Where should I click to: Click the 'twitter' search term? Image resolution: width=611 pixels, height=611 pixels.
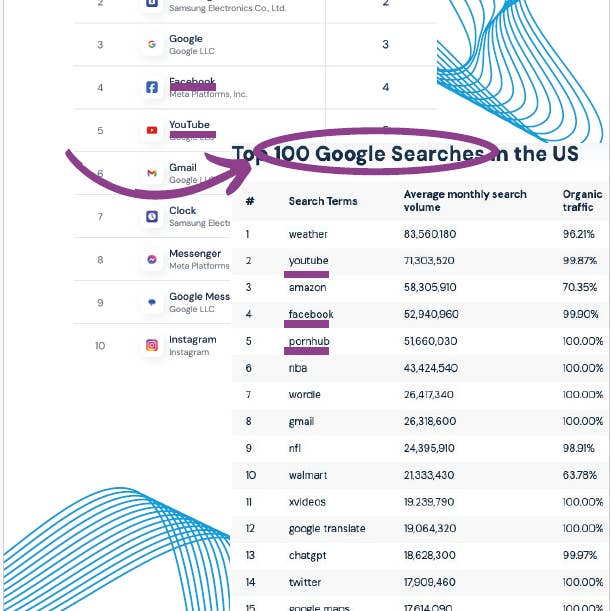pos(304,582)
